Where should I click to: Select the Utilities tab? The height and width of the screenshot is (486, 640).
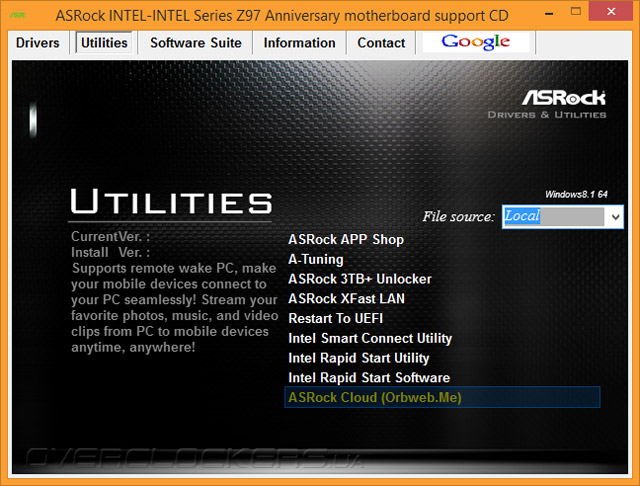coord(104,43)
